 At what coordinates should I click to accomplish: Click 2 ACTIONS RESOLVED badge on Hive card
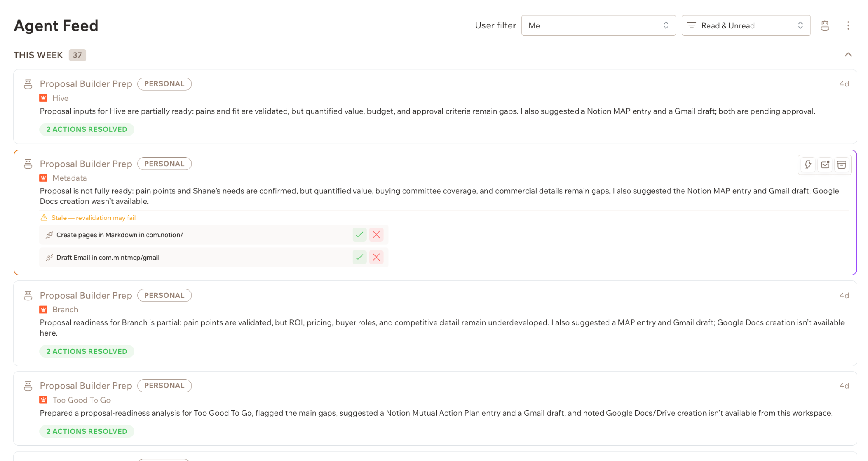87,129
